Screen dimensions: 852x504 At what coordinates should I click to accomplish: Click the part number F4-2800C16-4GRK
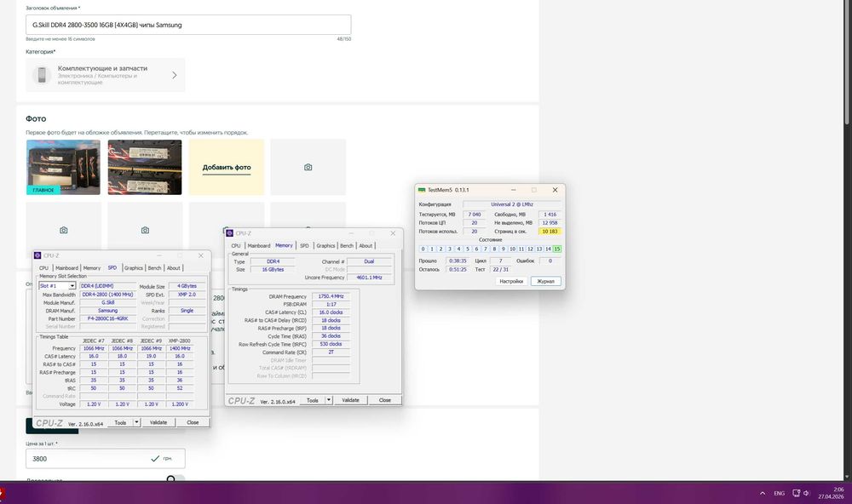107,318
